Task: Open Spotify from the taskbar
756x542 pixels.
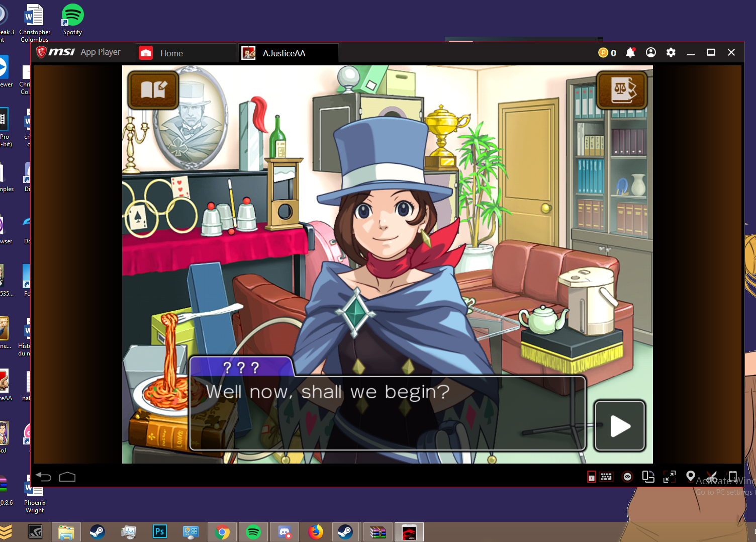Action: tap(253, 532)
